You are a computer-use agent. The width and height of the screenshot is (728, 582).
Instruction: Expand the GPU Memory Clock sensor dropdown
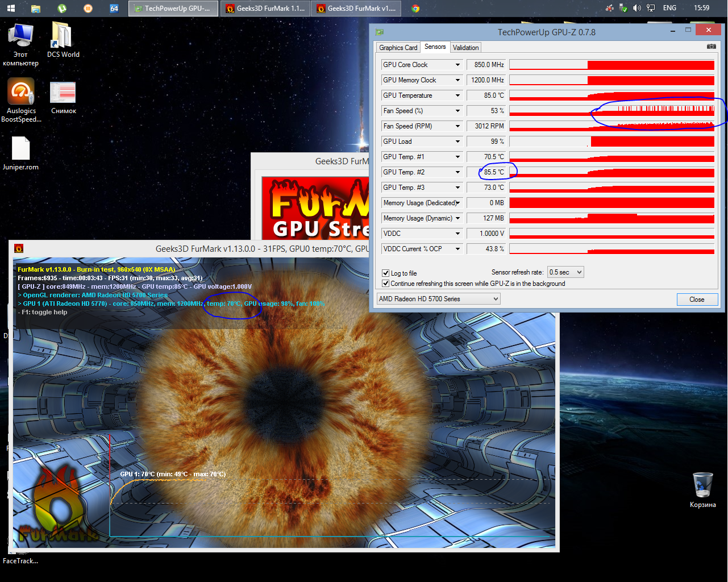(x=457, y=80)
